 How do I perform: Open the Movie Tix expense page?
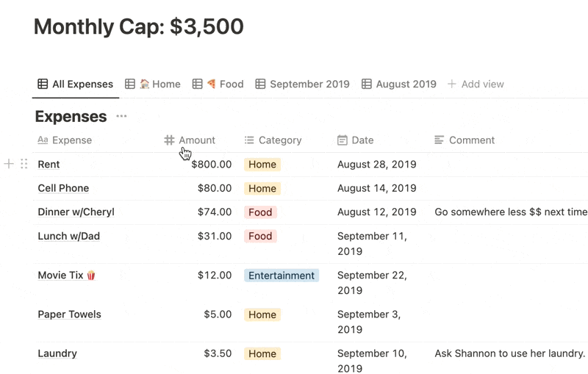click(x=61, y=275)
